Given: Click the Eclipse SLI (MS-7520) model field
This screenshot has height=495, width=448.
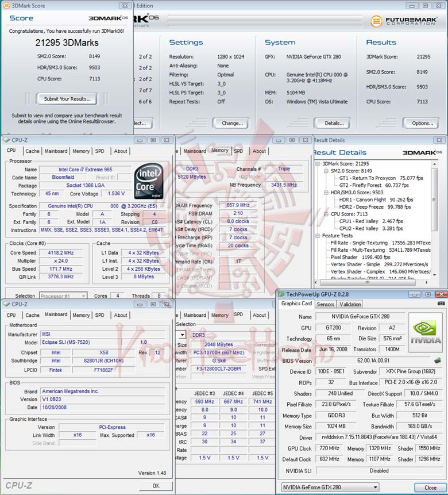Looking at the screenshot, I should 81,342.
